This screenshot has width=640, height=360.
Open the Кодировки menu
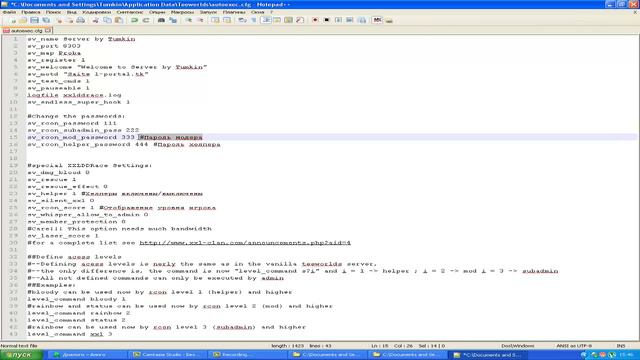pos(97,12)
